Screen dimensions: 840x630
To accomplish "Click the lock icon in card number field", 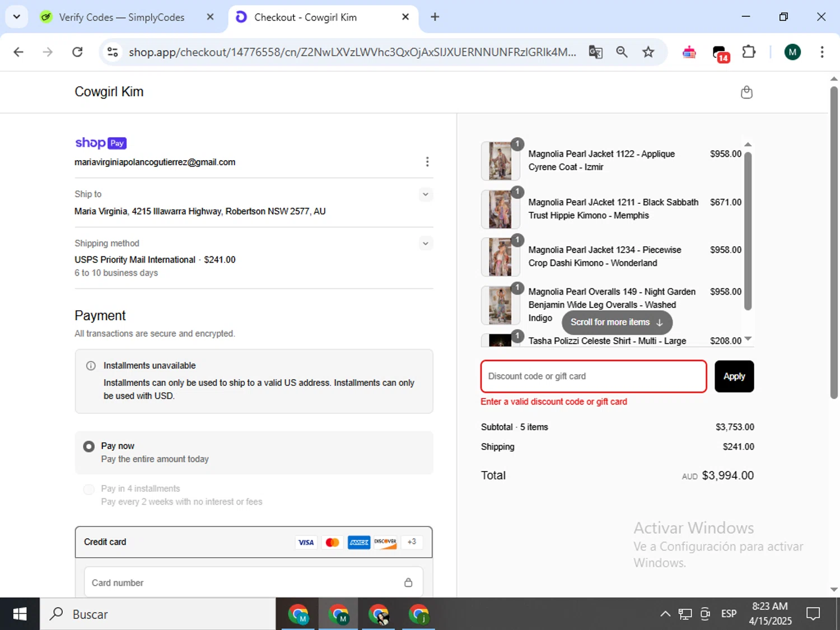I will 408,582.
